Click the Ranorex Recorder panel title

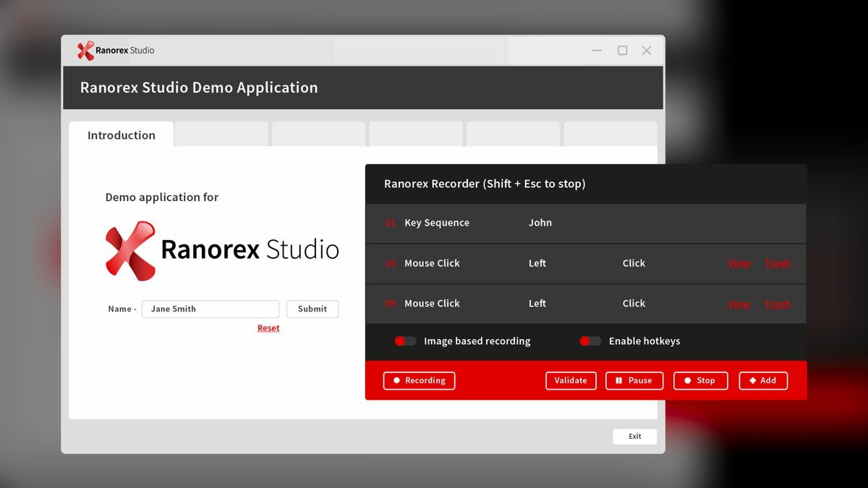[x=485, y=184]
